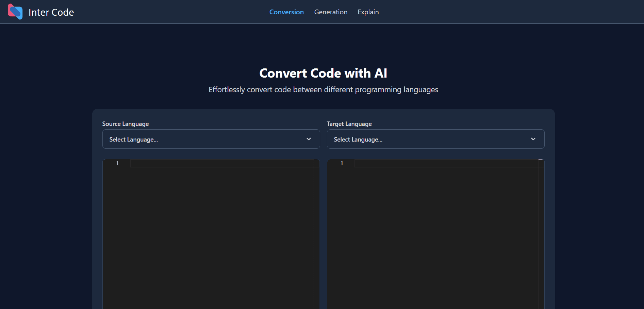
Task: Switch to the Conversion tab
Action: (286, 12)
